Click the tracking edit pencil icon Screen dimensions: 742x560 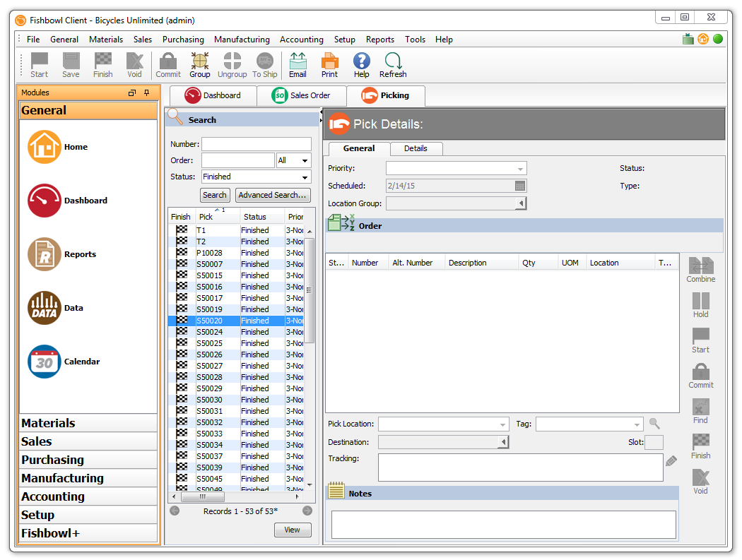point(671,460)
